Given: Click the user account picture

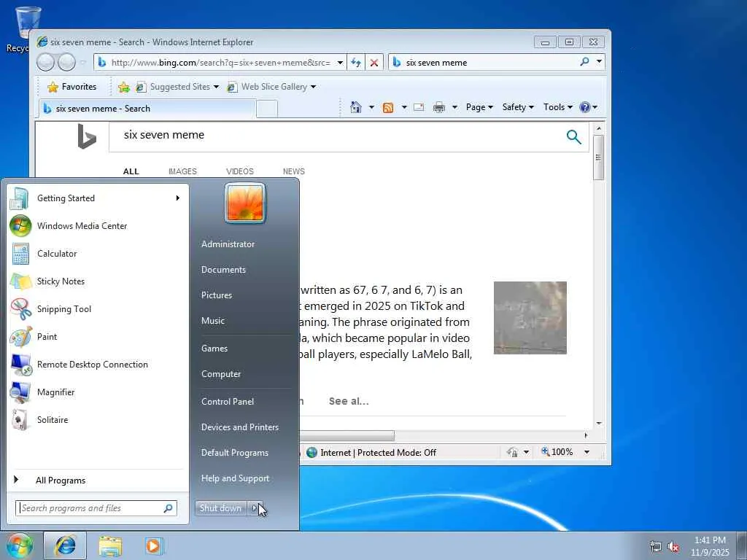Looking at the screenshot, I should coord(245,203).
